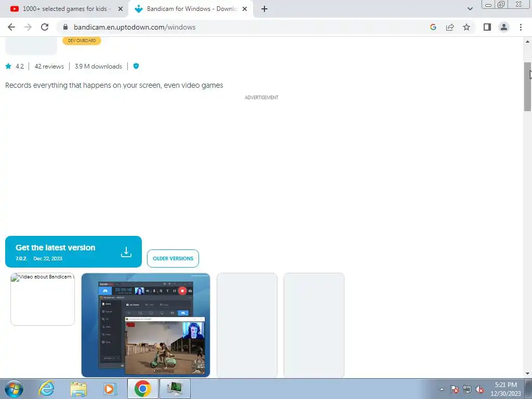Image resolution: width=532 pixels, height=399 pixels.
Task: Click the 4.2 rating value
Action: pyautogui.click(x=20, y=66)
